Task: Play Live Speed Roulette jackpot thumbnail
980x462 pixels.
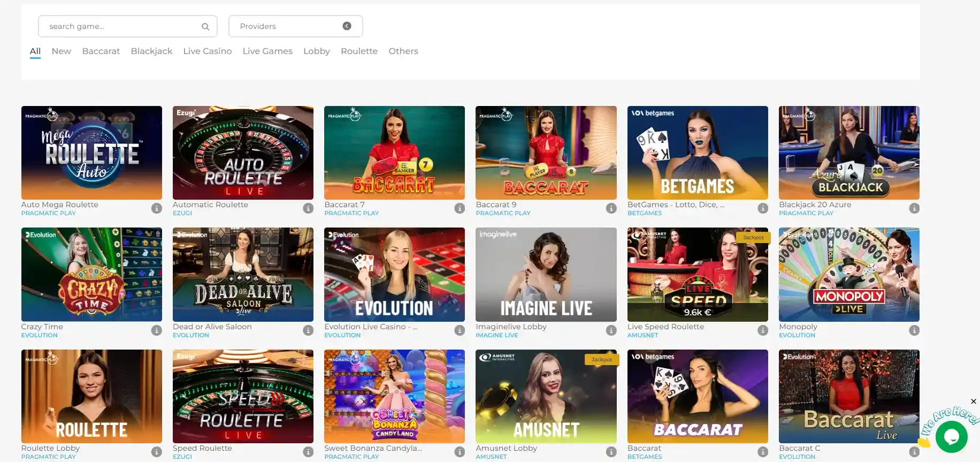Action: pyautogui.click(x=698, y=275)
